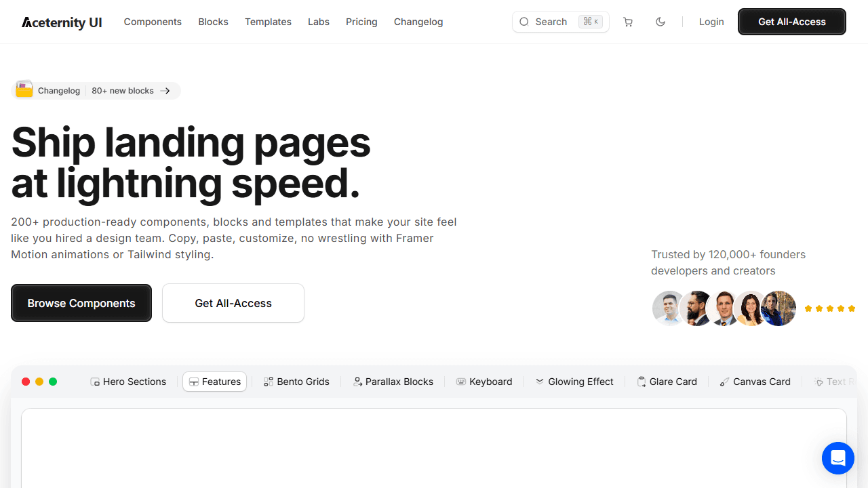This screenshot has height=488, width=868.
Task: Open the Pricing page
Action: 361,22
